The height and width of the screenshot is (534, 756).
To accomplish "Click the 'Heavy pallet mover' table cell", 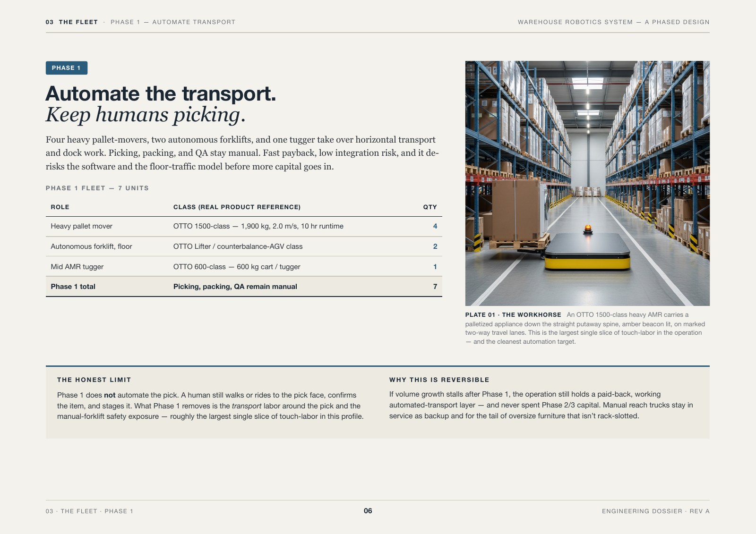I will [82, 226].
